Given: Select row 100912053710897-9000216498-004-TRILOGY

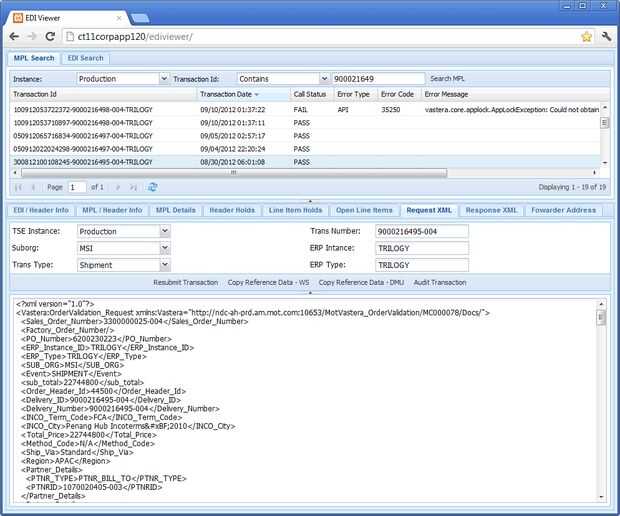Looking at the screenshot, I should point(304,123).
